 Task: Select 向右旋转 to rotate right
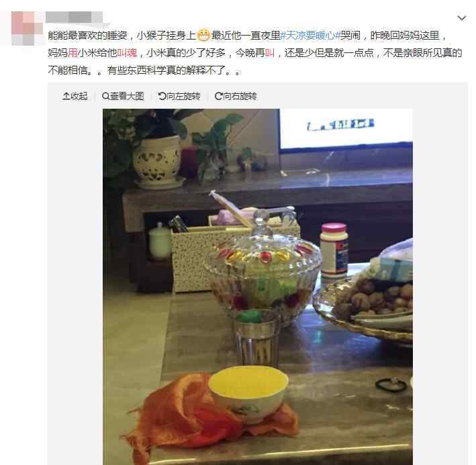[x=236, y=96]
